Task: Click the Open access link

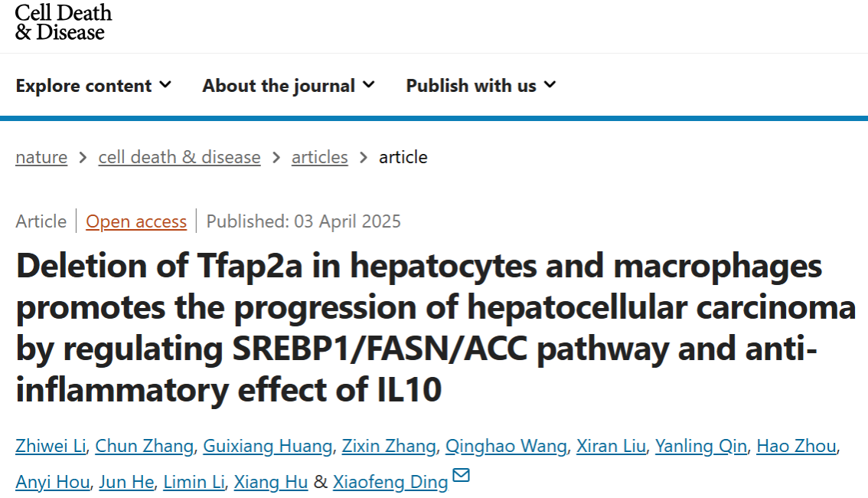Action: click(136, 221)
